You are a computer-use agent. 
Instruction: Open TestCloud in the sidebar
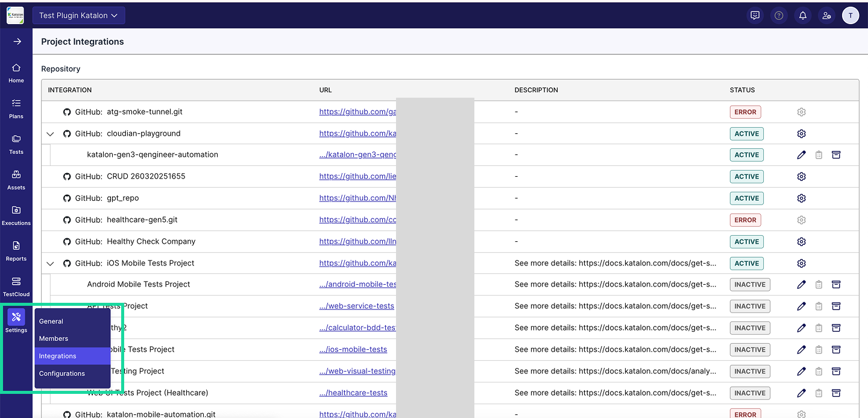pos(16,287)
